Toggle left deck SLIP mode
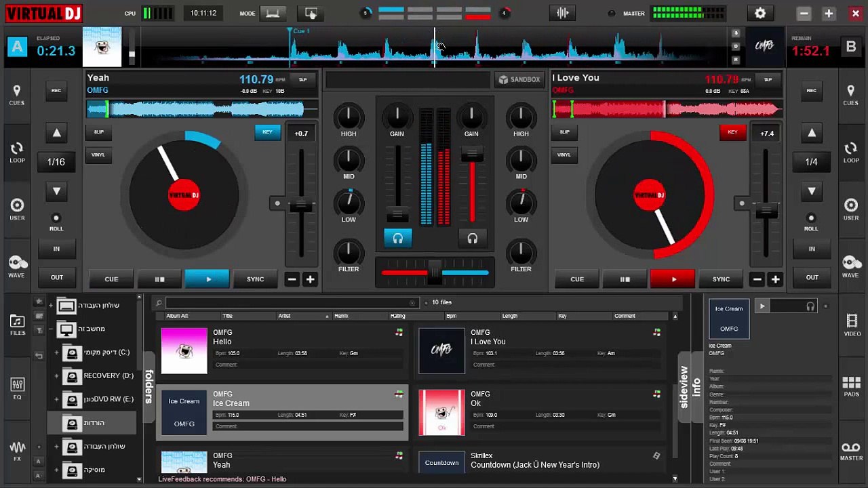 pyautogui.click(x=98, y=132)
